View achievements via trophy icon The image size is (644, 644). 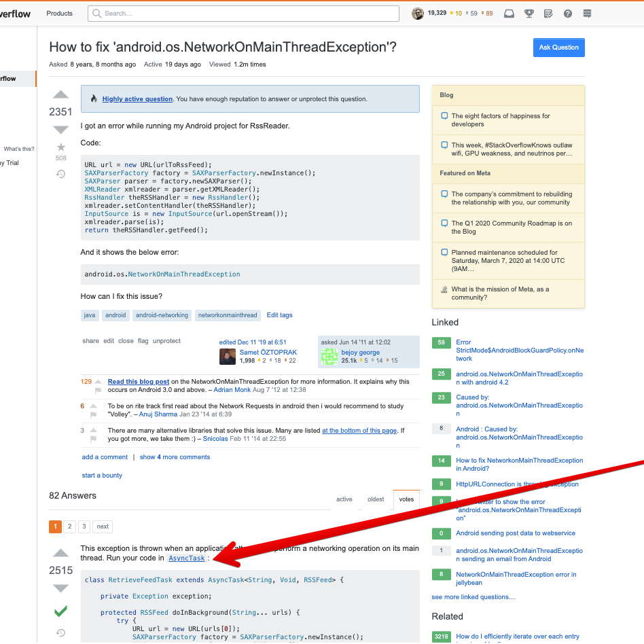point(529,13)
